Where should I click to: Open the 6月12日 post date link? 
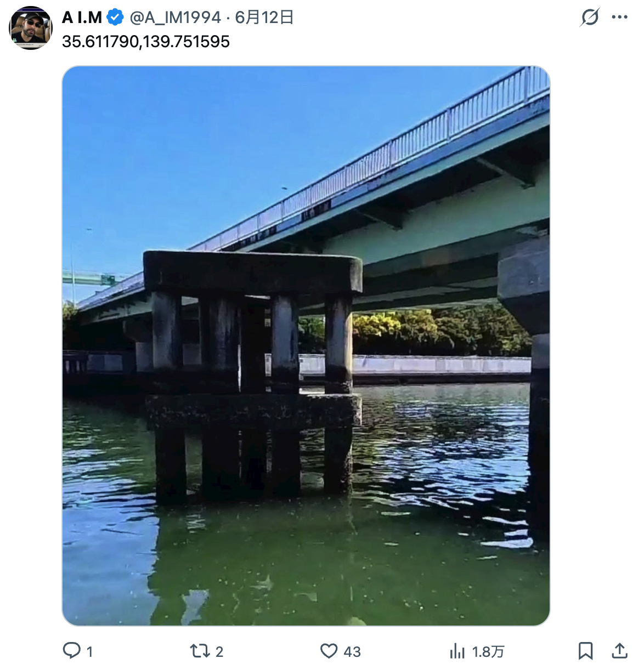pyautogui.click(x=264, y=18)
